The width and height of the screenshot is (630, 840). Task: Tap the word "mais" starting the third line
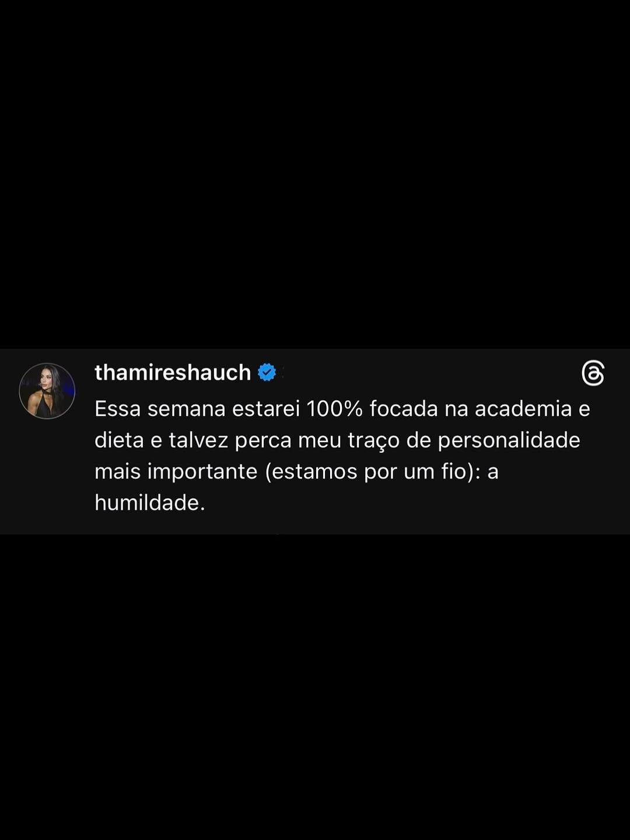point(117,471)
